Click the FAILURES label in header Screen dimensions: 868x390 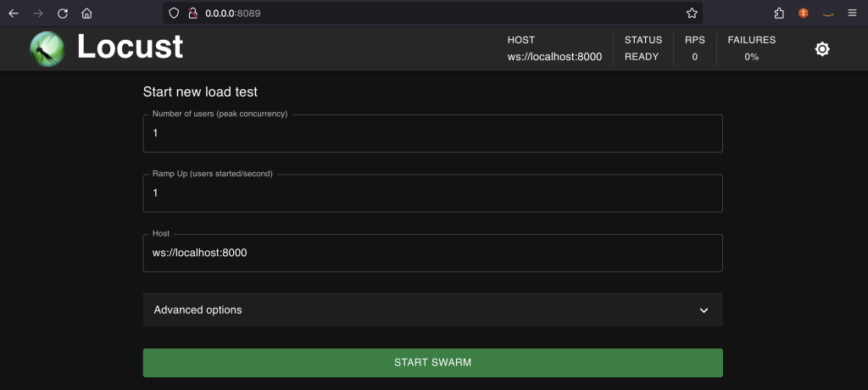coord(751,40)
